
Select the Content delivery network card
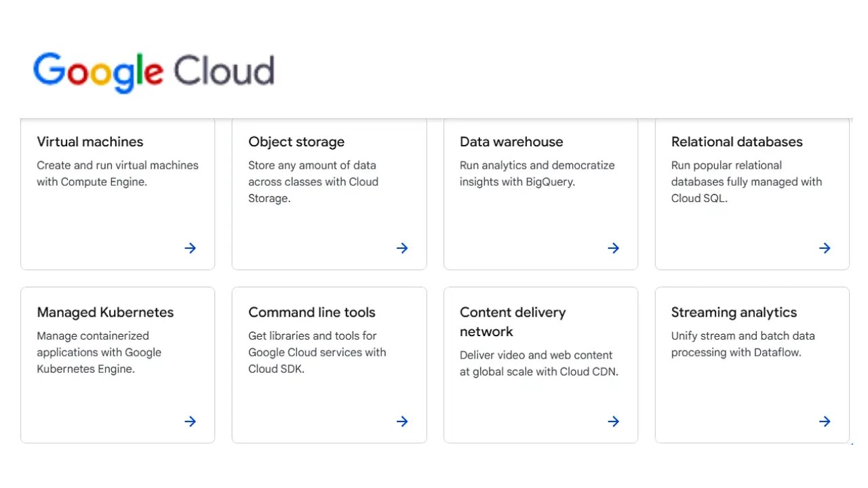point(540,365)
